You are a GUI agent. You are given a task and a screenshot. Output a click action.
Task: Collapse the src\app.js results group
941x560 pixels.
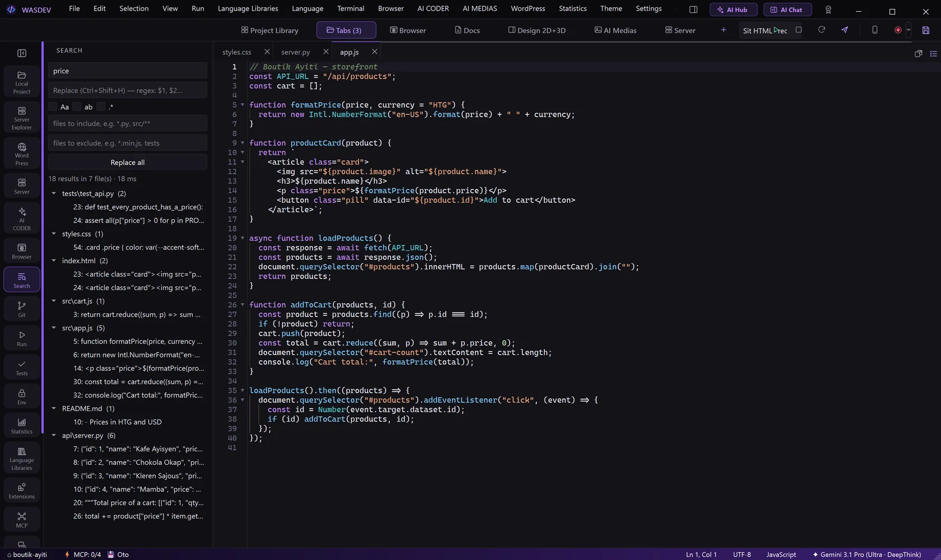tap(54, 328)
